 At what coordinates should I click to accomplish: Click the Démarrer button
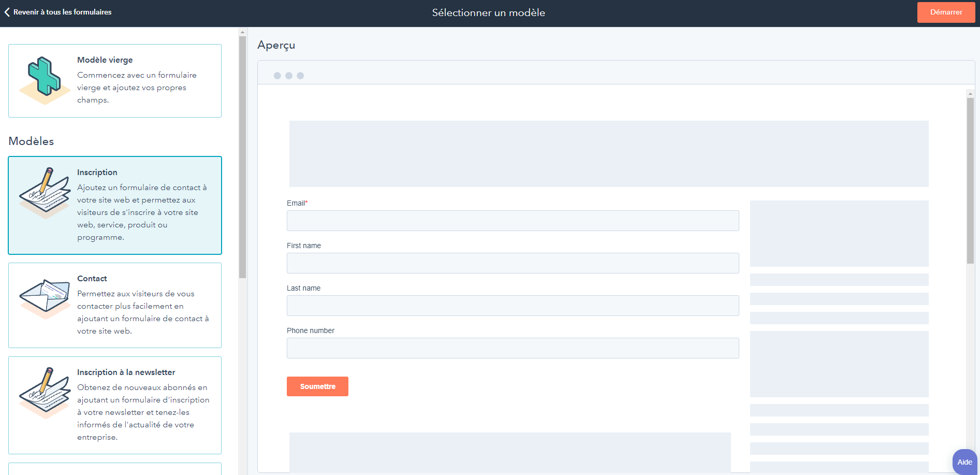[x=946, y=12]
